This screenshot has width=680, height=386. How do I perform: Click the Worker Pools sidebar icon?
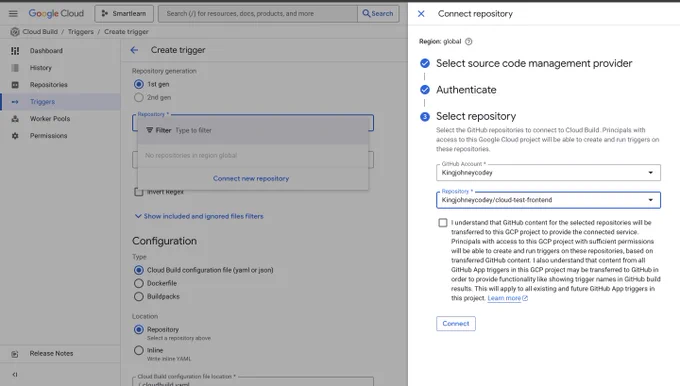tap(15, 118)
